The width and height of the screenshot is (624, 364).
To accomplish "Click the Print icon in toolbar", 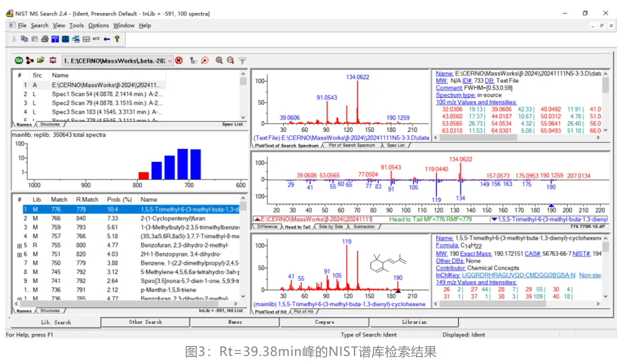I will 45,39.
